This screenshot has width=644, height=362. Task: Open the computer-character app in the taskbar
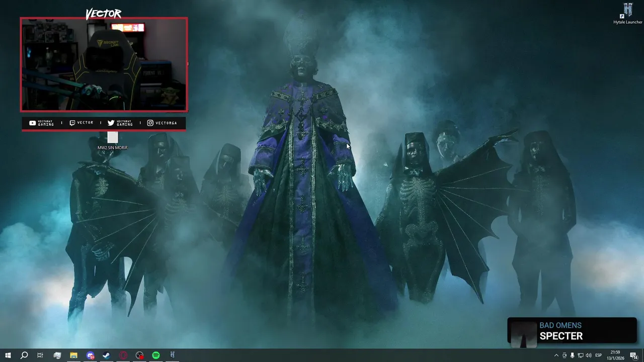57,355
